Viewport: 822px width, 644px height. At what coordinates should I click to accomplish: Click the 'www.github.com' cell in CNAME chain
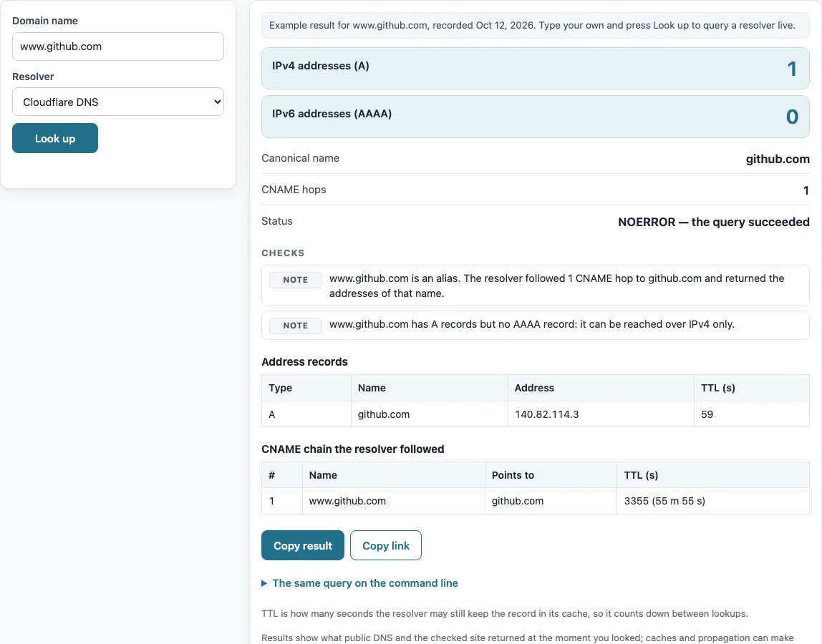tap(394, 501)
